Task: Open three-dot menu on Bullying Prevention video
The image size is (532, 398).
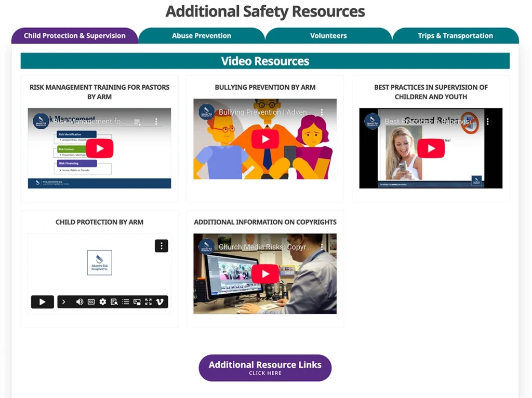Action: [x=322, y=112]
